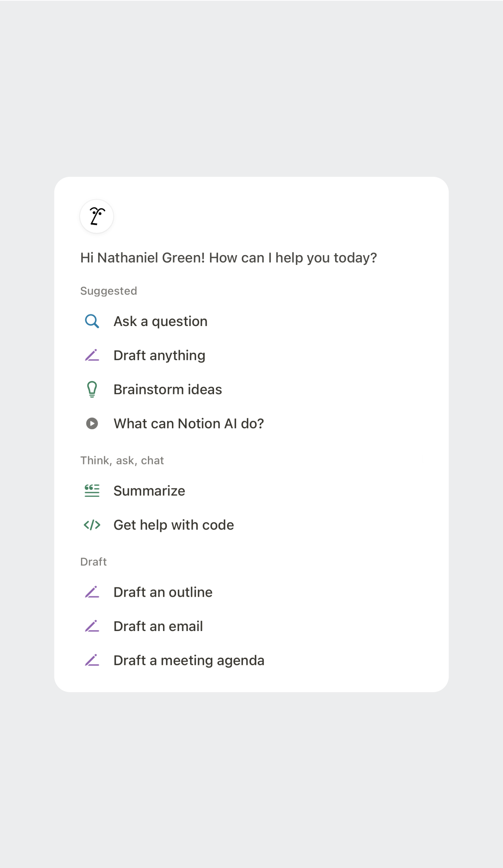This screenshot has height=868, width=503.
Task: Choose "Get help with code"
Action: pos(174,525)
